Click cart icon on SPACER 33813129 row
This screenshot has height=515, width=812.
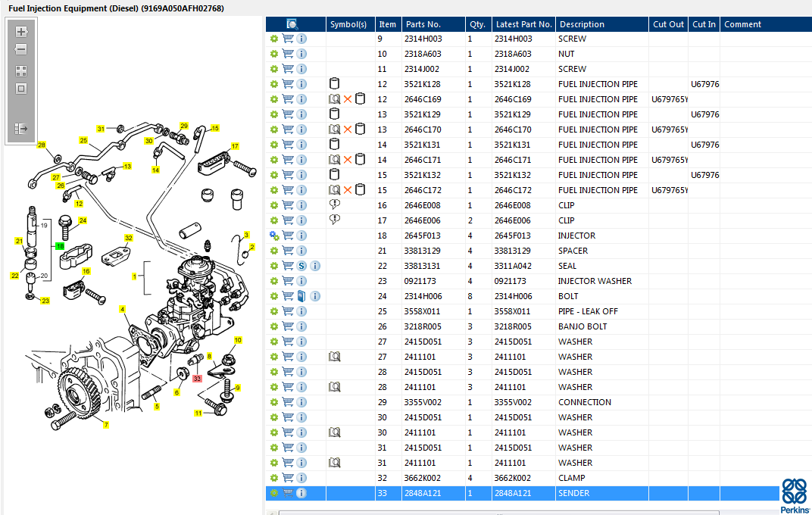(x=288, y=251)
